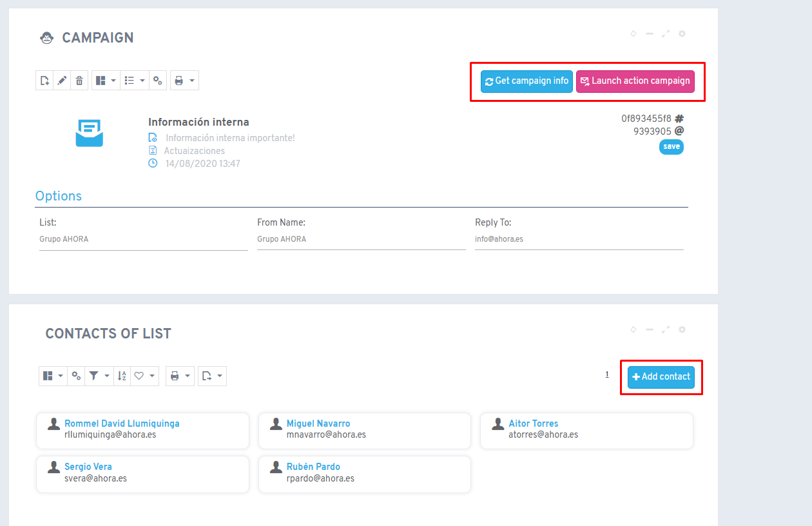
Task: Click the Add contact button
Action: pyautogui.click(x=661, y=377)
